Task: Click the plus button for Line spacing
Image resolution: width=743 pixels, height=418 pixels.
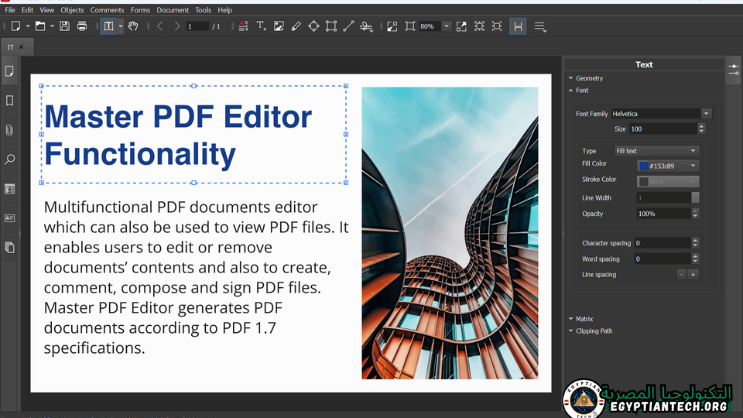Action: (x=693, y=274)
